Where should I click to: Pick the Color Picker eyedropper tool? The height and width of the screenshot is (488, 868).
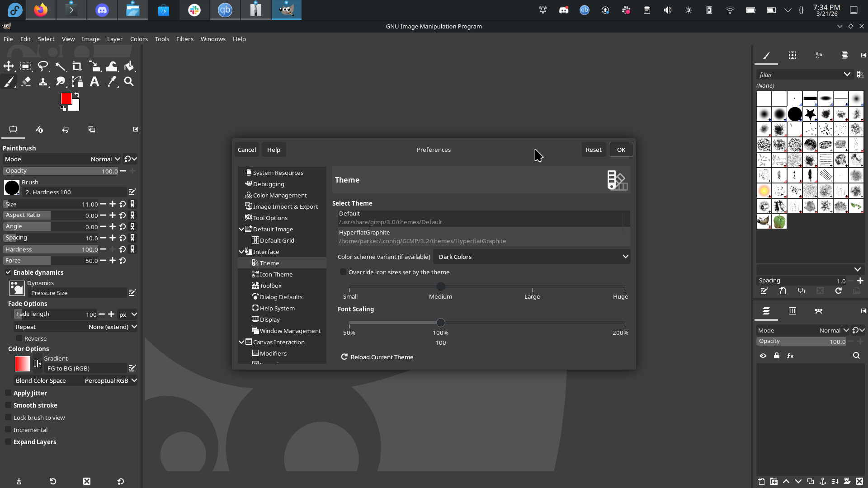pos(112,82)
